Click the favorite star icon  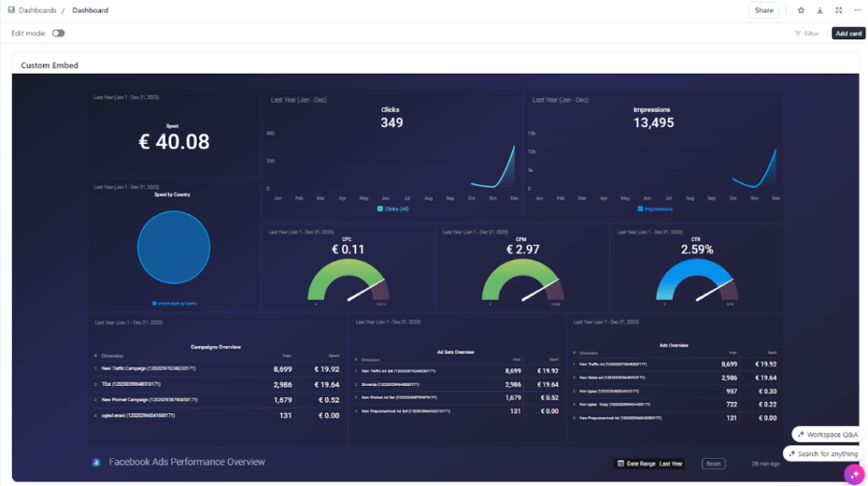pyautogui.click(x=800, y=10)
